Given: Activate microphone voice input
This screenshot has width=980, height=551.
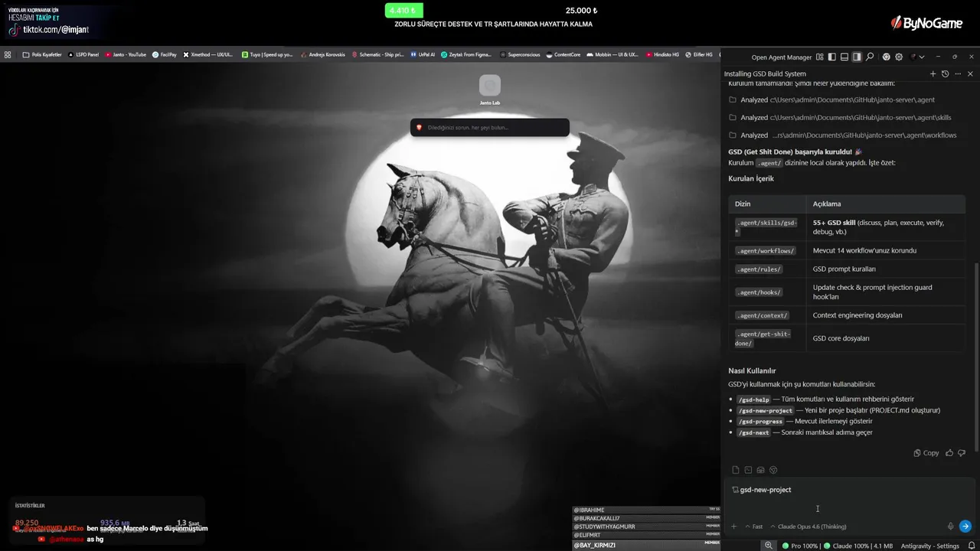Looking at the screenshot, I should click(x=950, y=527).
